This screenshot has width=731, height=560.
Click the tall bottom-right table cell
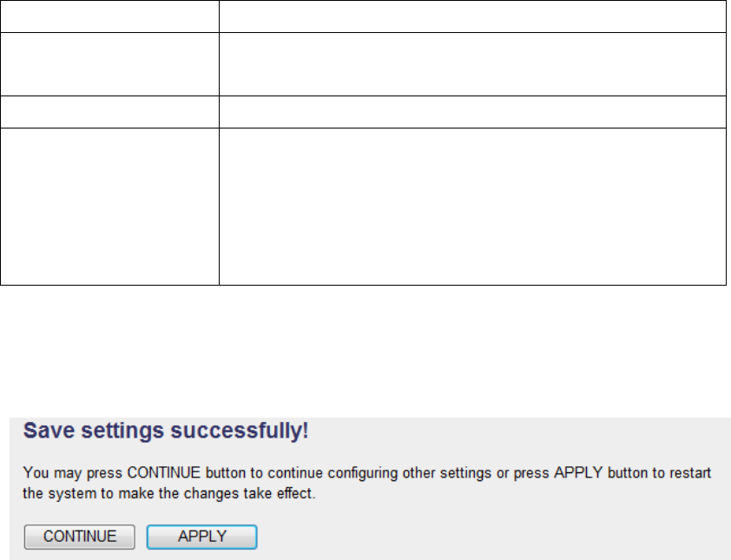pos(471,207)
